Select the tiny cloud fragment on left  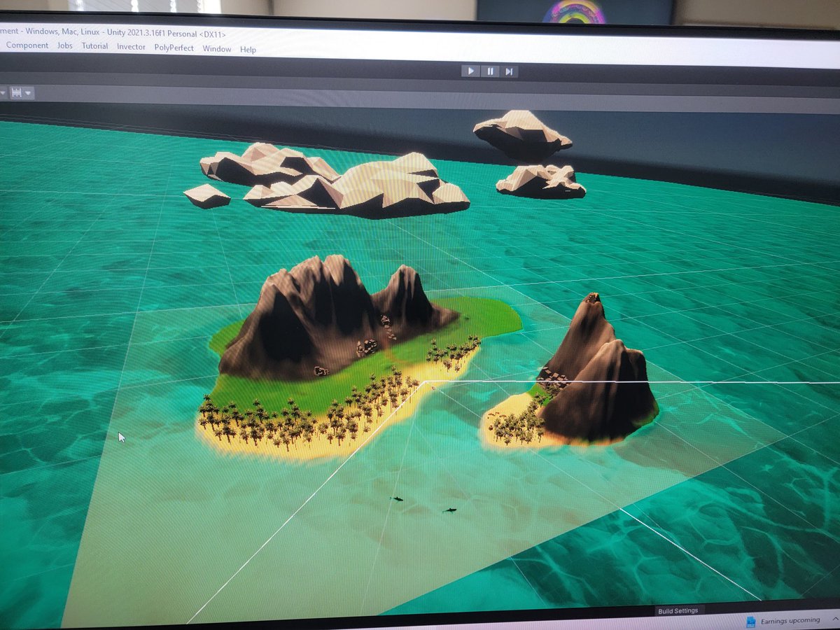[206, 196]
